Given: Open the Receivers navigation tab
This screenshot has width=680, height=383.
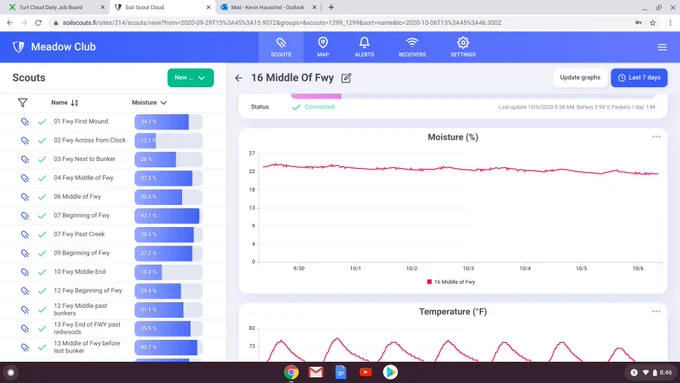Looking at the screenshot, I should point(412,47).
